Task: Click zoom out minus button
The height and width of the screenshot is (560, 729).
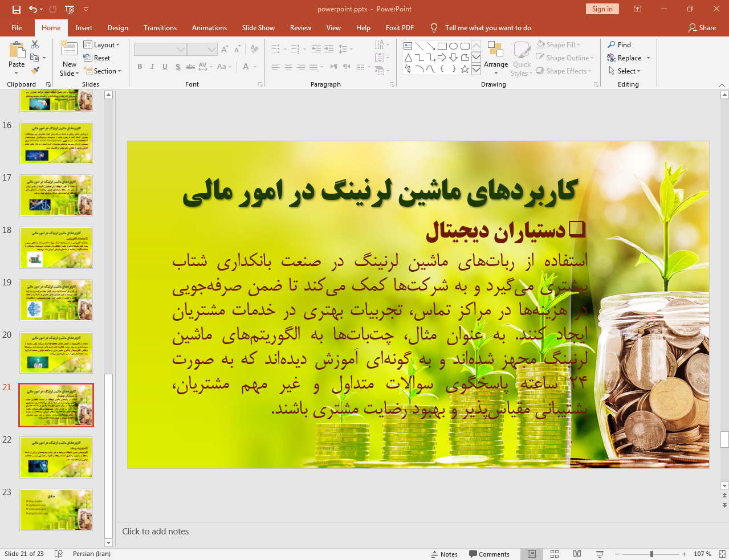Action: (x=617, y=554)
